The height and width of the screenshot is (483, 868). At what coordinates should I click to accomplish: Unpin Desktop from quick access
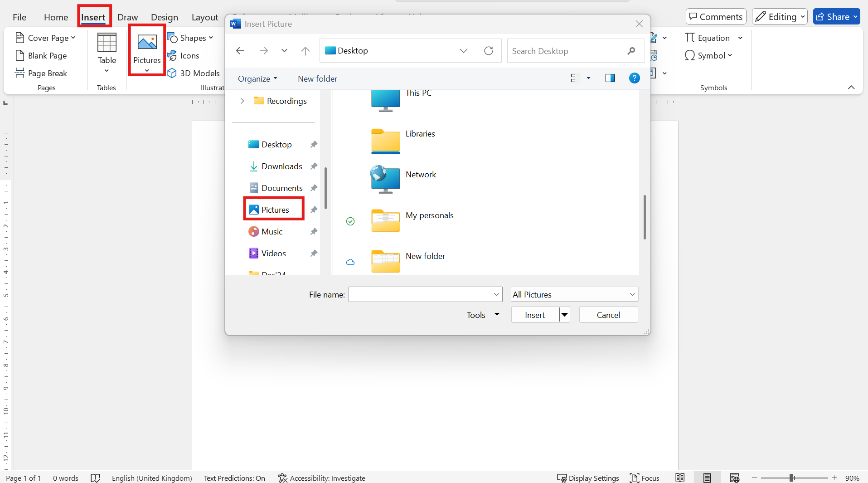coord(314,145)
